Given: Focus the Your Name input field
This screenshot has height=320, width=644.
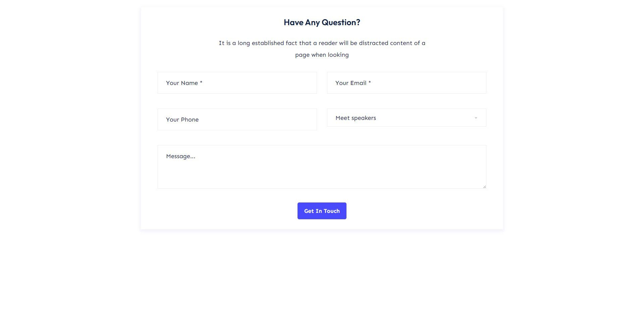Looking at the screenshot, I should [237, 83].
